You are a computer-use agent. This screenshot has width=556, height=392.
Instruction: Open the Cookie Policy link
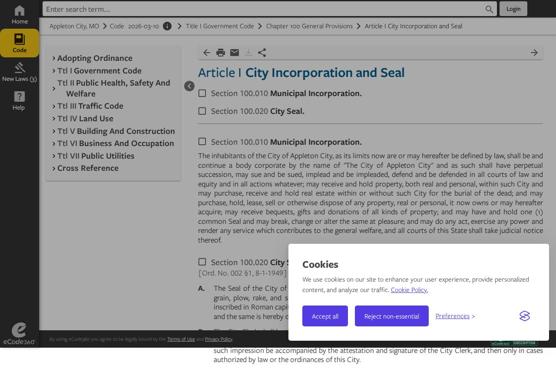pyautogui.click(x=409, y=290)
